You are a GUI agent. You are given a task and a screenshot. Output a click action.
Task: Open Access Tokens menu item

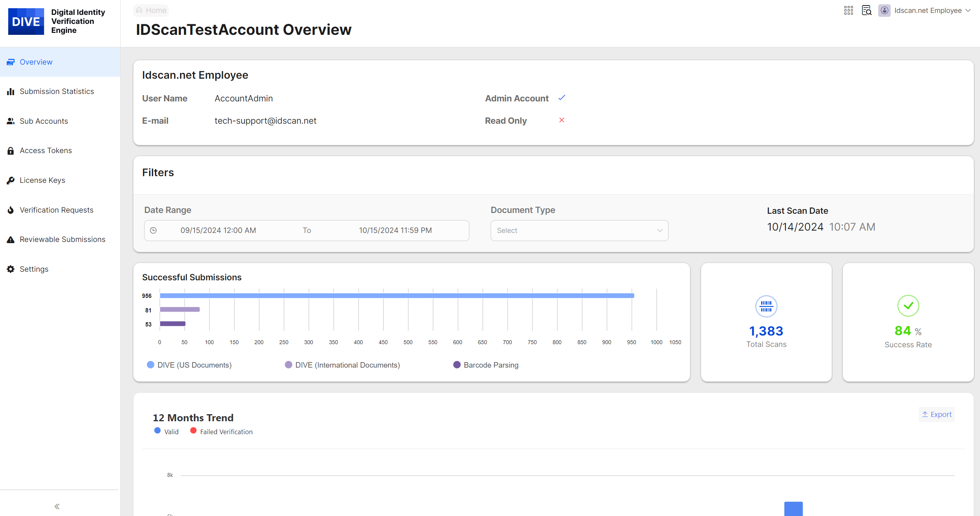46,151
